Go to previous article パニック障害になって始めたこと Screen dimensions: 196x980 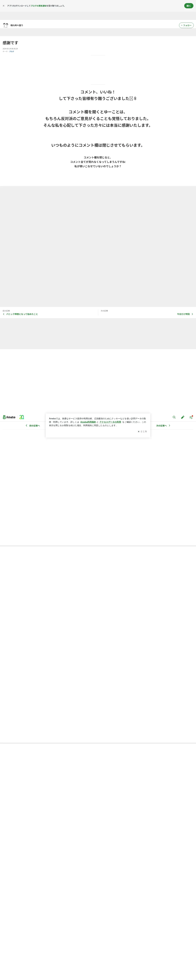tap(22, 314)
